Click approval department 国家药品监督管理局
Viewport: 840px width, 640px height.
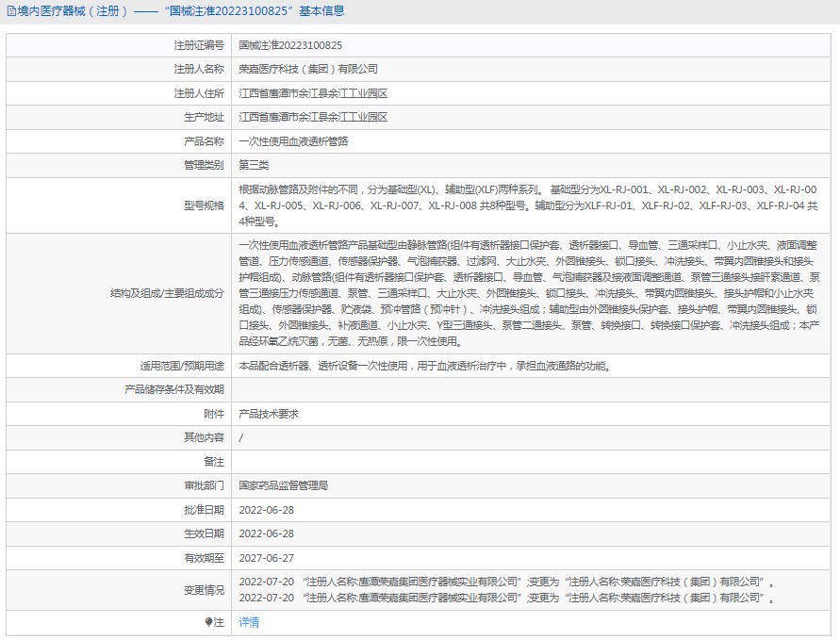[x=284, y=485]
